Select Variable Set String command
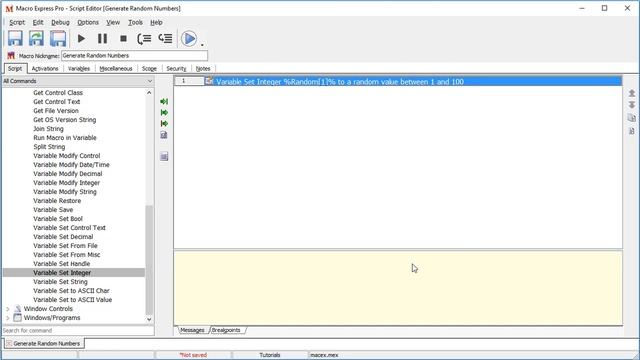 tap(60, 282)
